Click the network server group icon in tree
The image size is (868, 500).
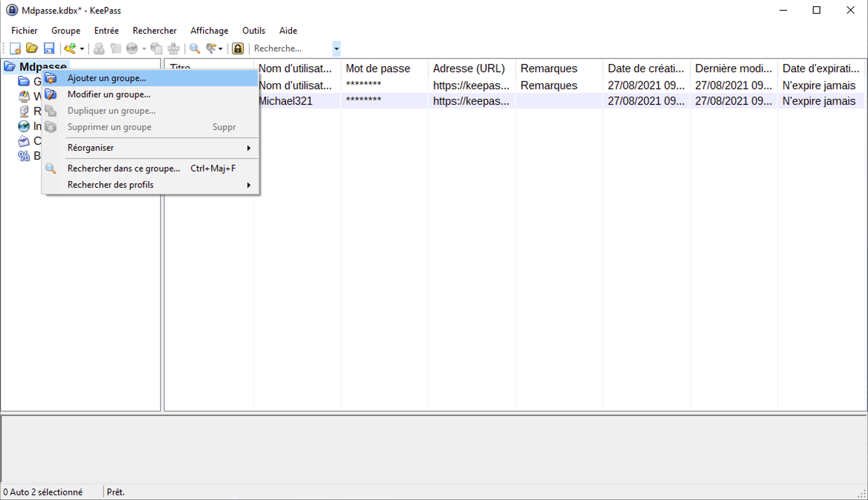(24, 111)
